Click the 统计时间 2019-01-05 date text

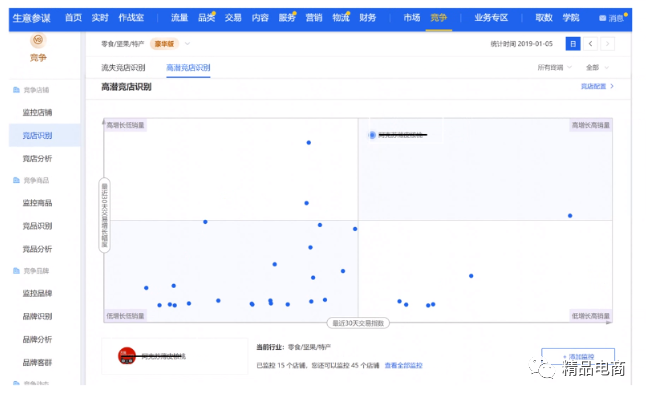(x=521, y=44)
